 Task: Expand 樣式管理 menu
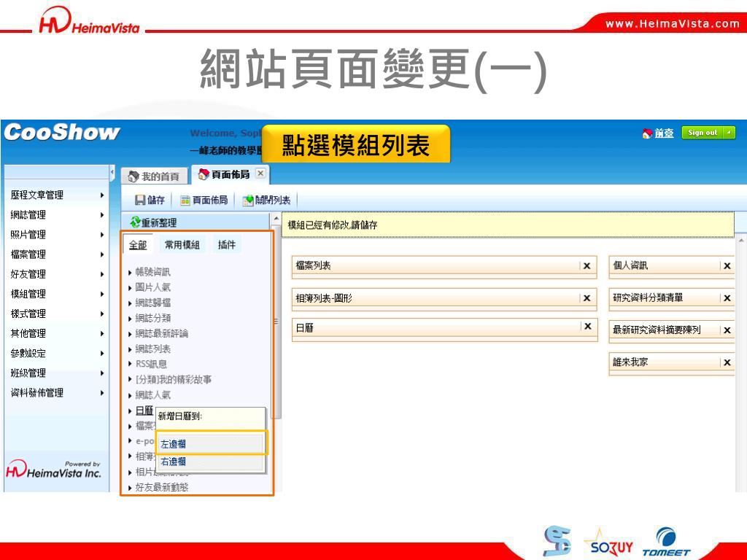[x=57, y=314]
